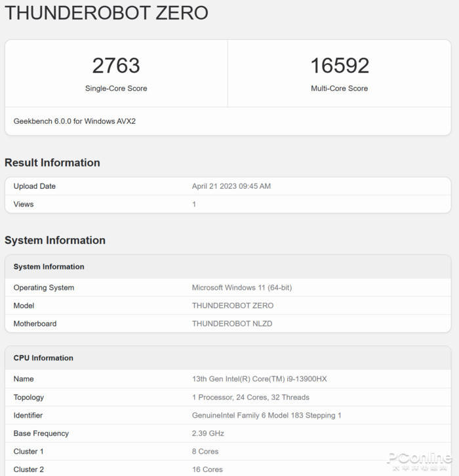The width and height of the screenshot is (459, 476).
Task: Select the 16 Cores value for Cluster 2
Action: click(x=207, y=469)
